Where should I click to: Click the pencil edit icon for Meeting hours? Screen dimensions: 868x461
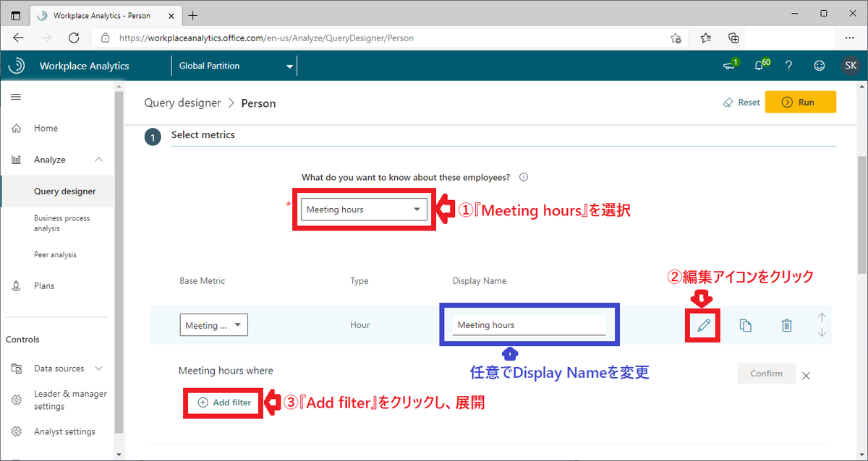(x=703, y=325)
